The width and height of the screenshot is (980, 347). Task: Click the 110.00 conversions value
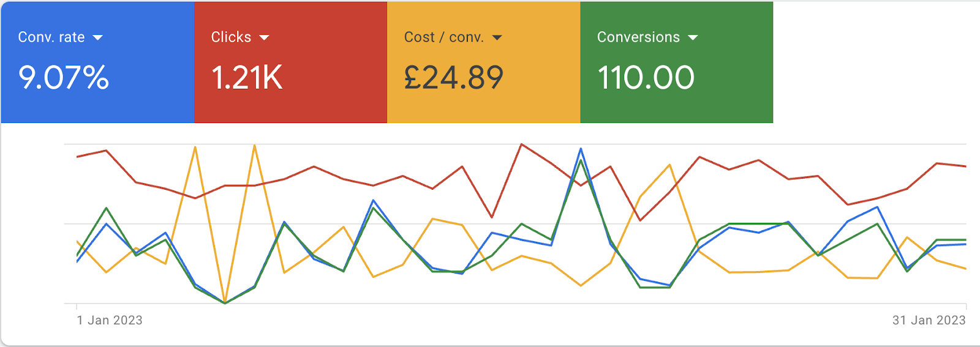646,78
